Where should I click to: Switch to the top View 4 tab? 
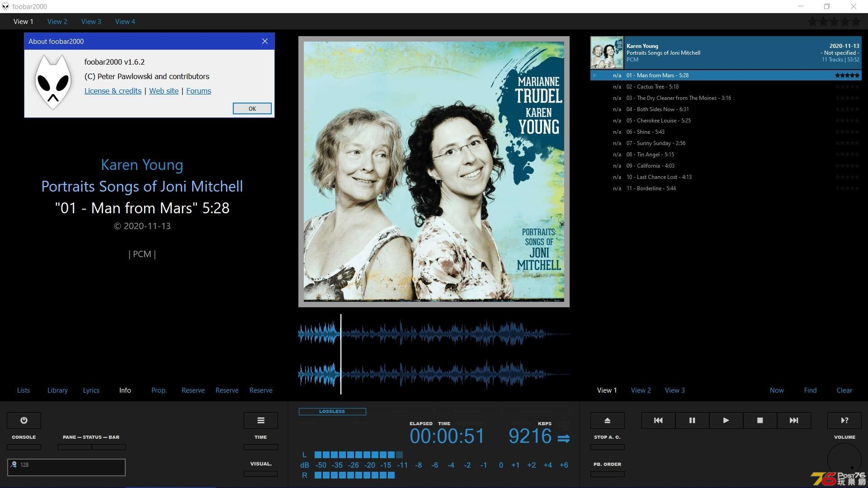(125, 21)
